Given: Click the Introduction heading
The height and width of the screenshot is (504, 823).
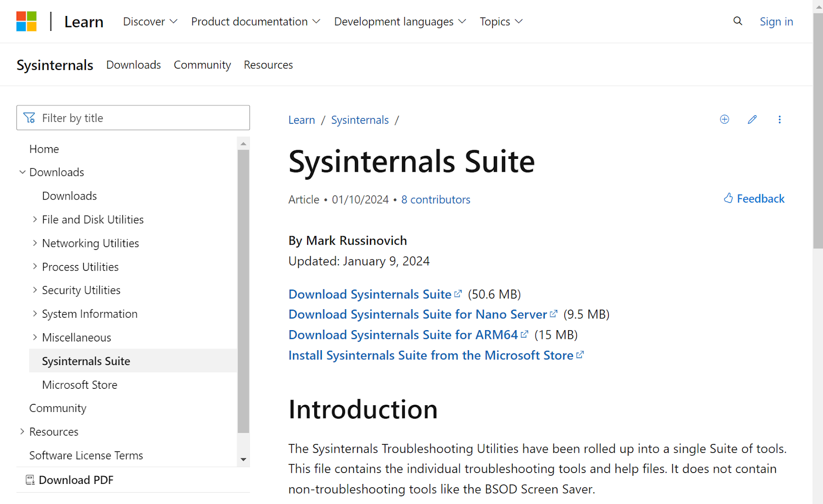Looking at the screenshot, I should point(363,409).
